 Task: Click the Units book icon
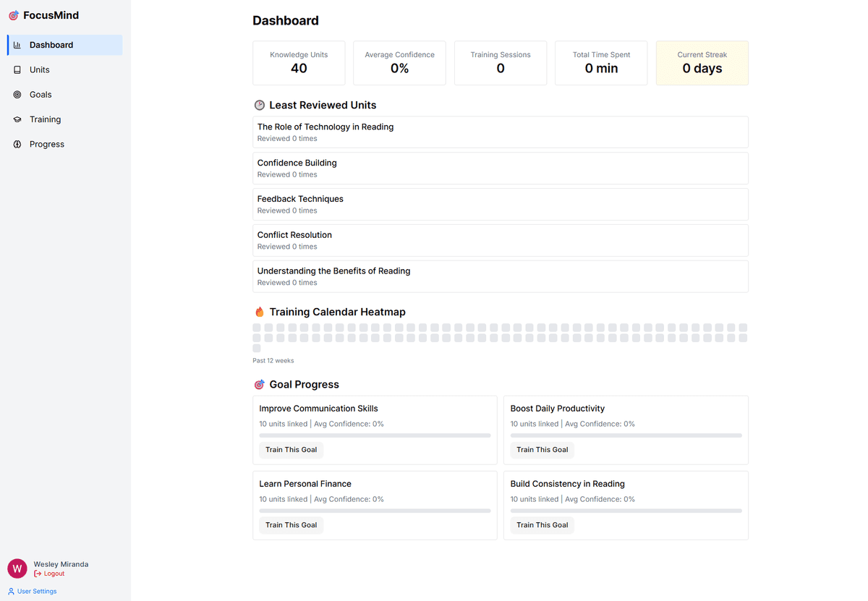coord(17,70)
